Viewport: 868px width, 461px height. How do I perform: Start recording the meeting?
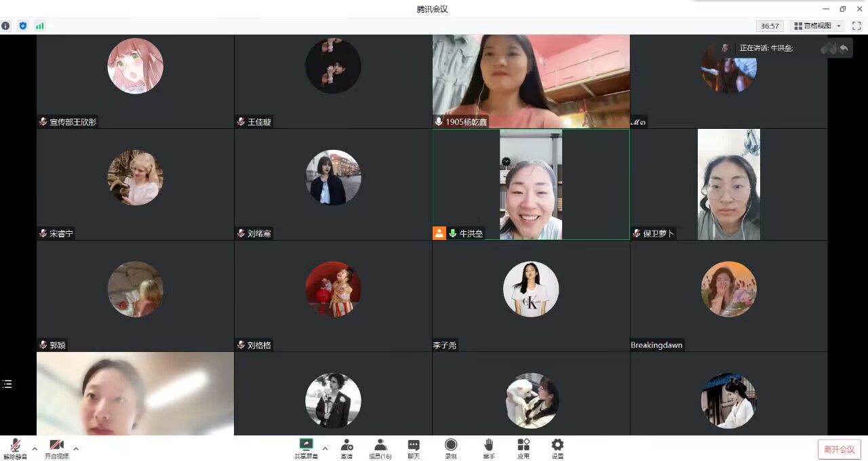pyautogui.click(x=451, y=447)
